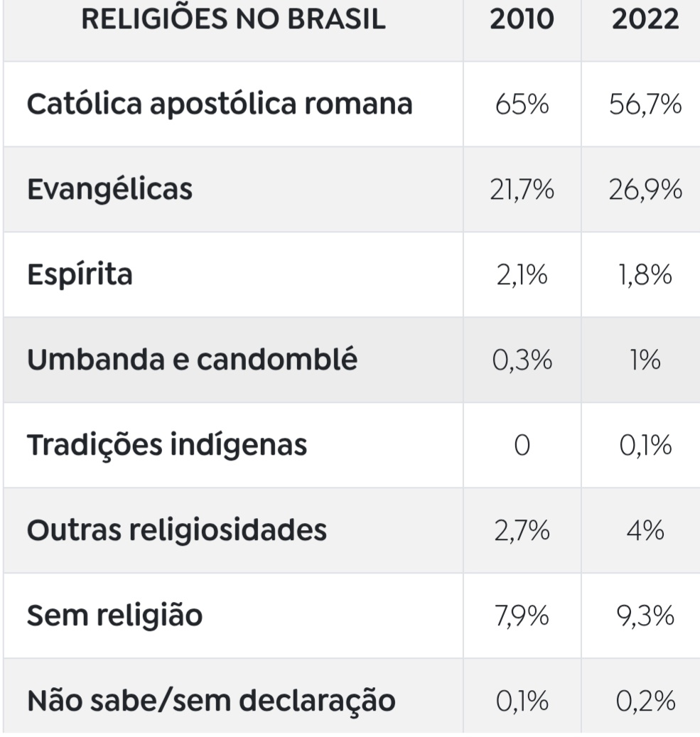
Task: Click the "Católica apostólica romana" row label
Action: [x=220, y=104]
